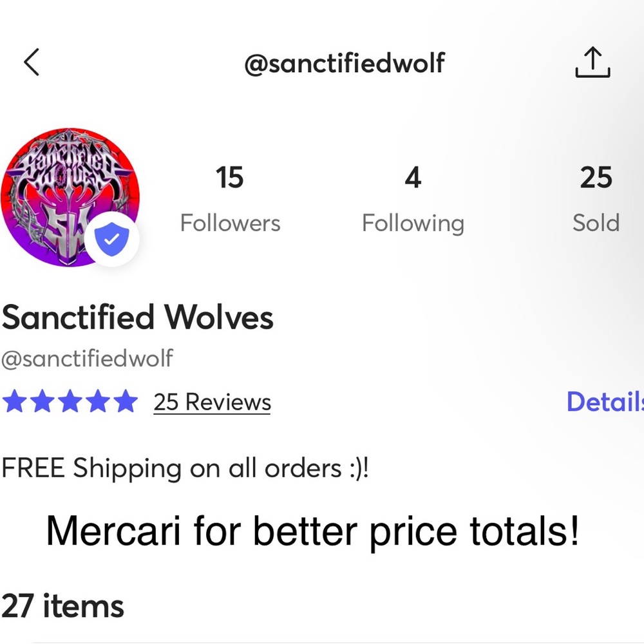Open the share profile icon
This screenshot has width=644, height=644.
592,62
